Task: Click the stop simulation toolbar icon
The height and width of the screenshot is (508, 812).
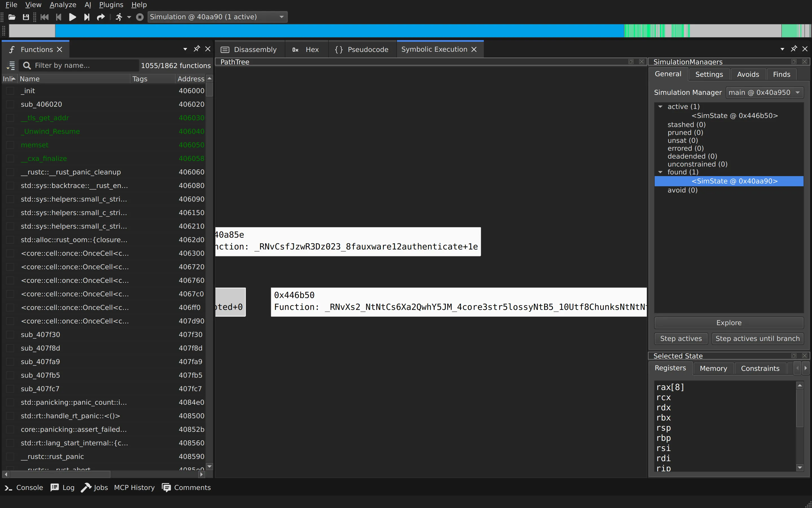Action: tap(140, 17)
